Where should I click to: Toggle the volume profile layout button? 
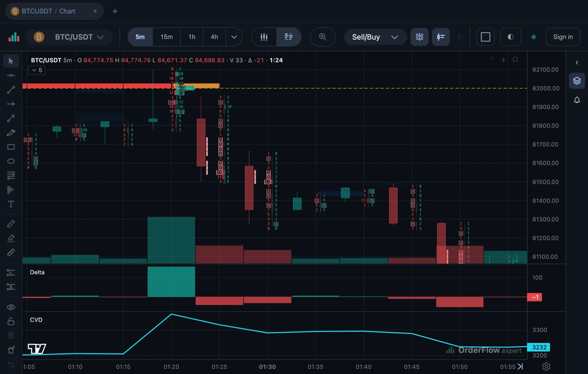441,37
